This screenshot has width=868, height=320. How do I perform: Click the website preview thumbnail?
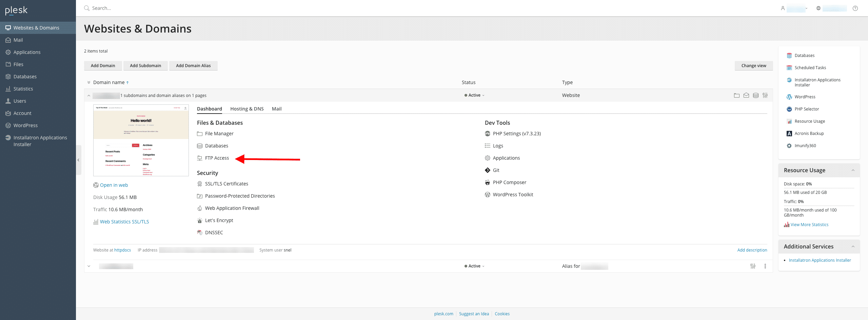(141, 140)
